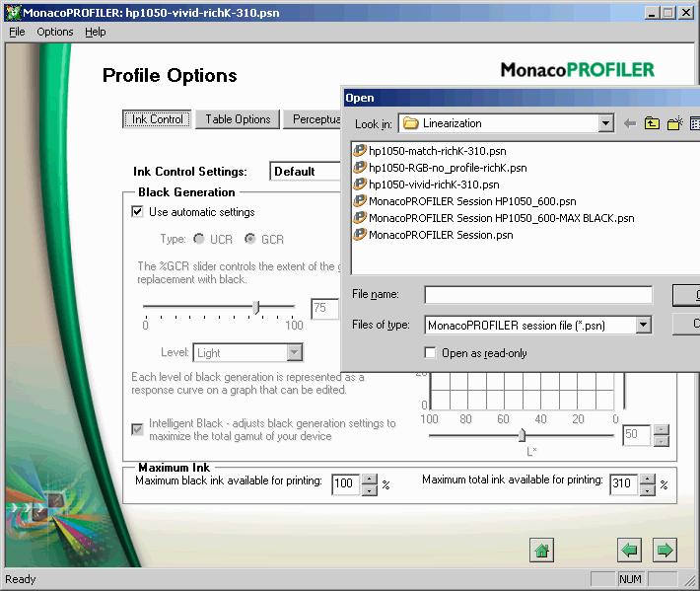The image size is (700, 591).
Task: Open the Look in Linearization dropdown
Action: click(605, 123)
